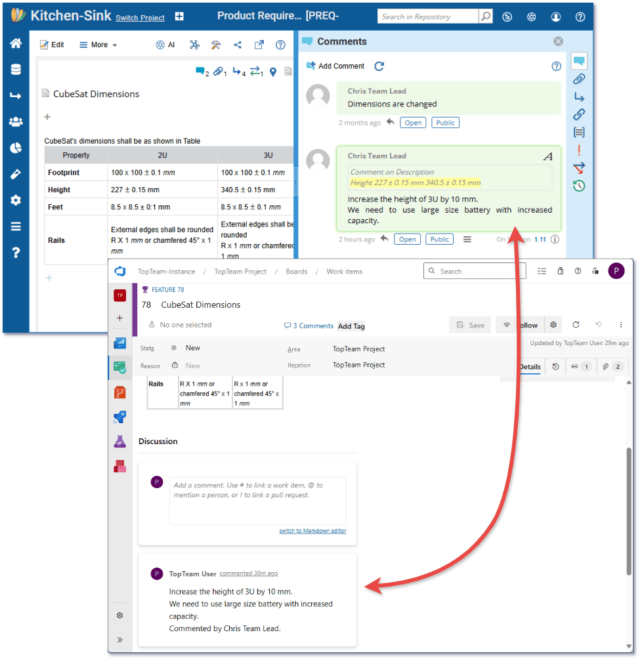The width and height of the screenshot is (644, 664).
Task: Open the comment hamburger options menu
Action: [x=467, y=239]
